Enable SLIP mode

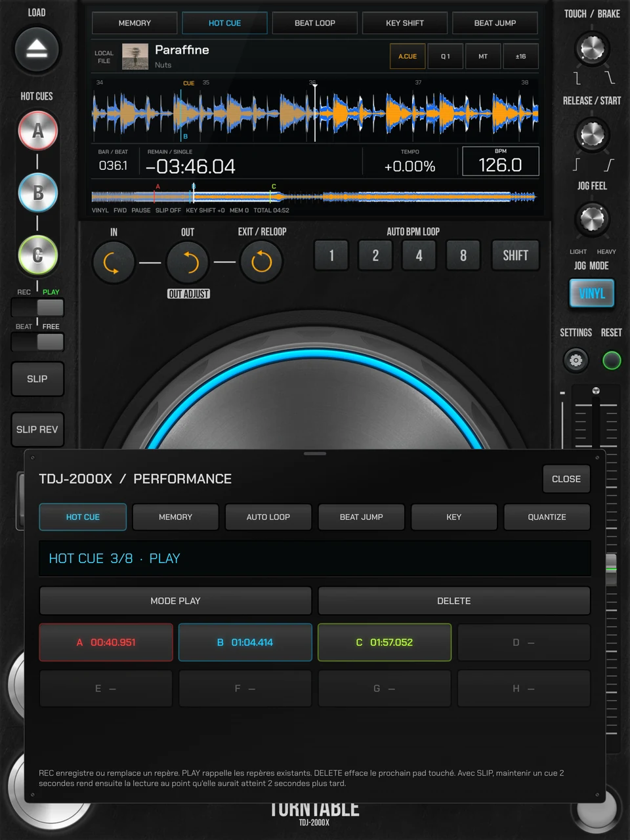pyautogui.click(x=37, y=379)
